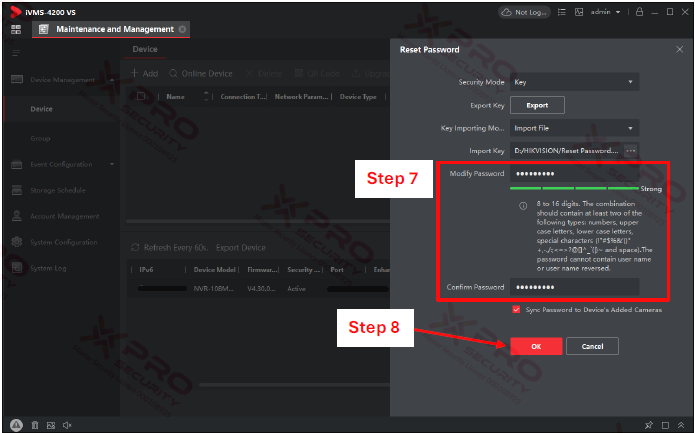Click the Event Configuration icon
Image resolution: width=695 pixels, height=433 pixels.
[x=17, y=164]
